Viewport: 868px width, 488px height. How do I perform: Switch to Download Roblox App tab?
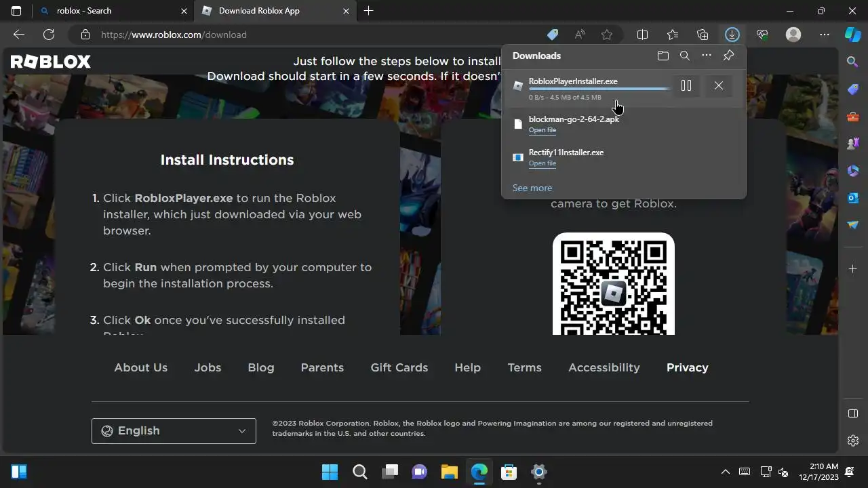[275, 11]
